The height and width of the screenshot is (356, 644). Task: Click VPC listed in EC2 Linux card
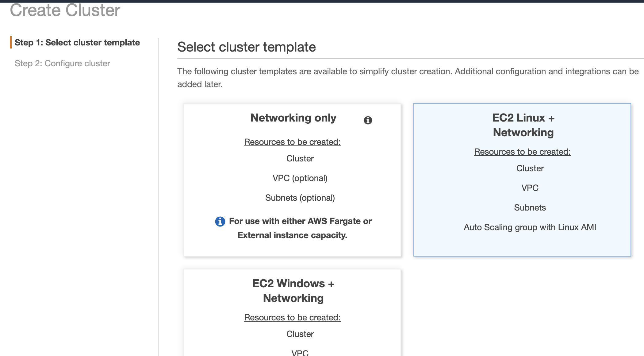coord(530,188)
